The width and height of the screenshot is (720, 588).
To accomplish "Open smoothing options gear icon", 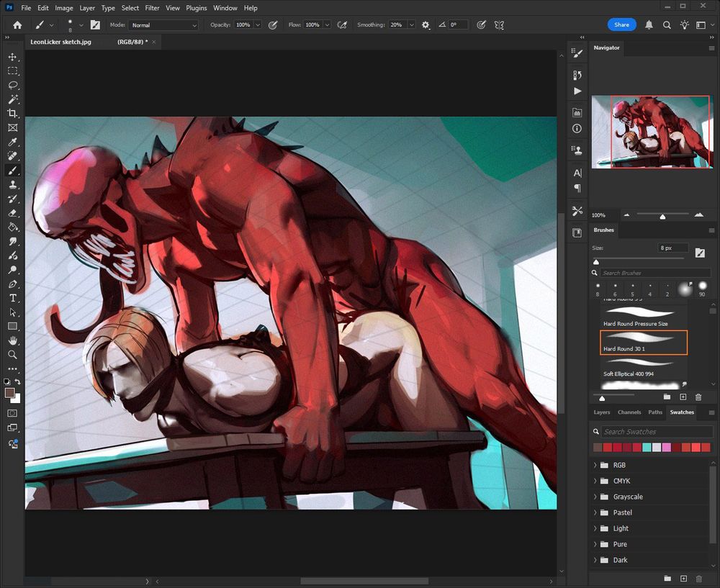I will pyautogui.click(x=426, y=24).
